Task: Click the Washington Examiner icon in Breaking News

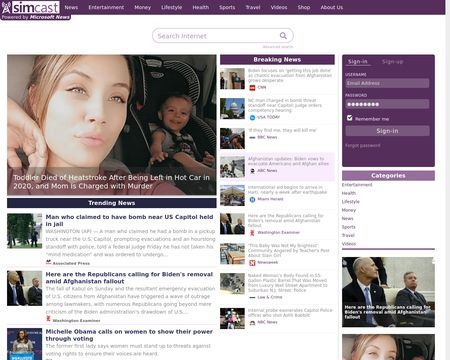Action: [252, 233]
